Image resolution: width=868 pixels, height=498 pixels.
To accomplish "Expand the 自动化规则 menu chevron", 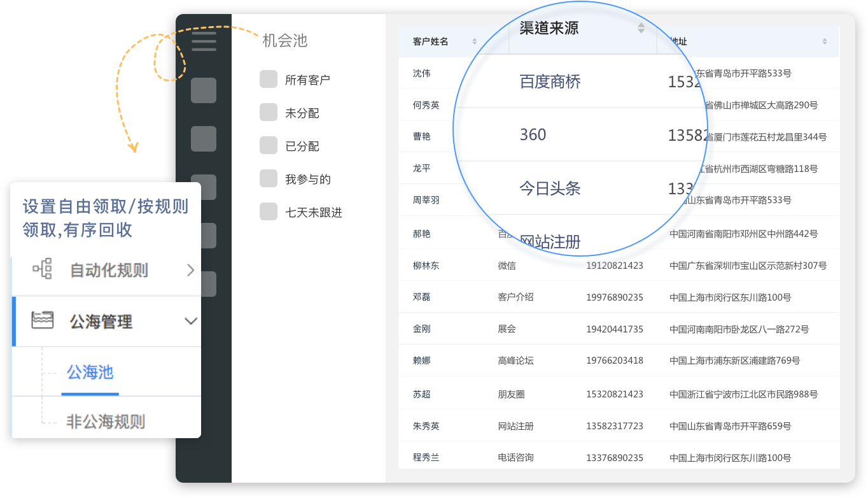I will click(190, 270).
